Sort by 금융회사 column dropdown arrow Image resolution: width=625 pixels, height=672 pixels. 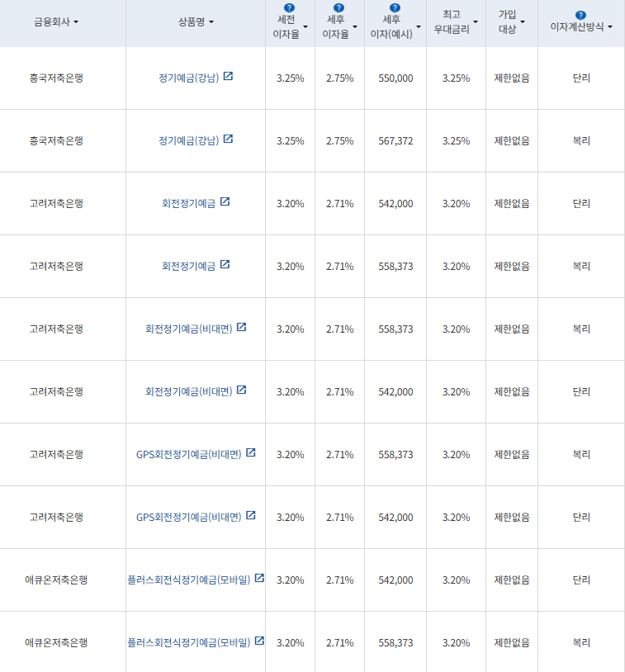(x=76, y=21)
